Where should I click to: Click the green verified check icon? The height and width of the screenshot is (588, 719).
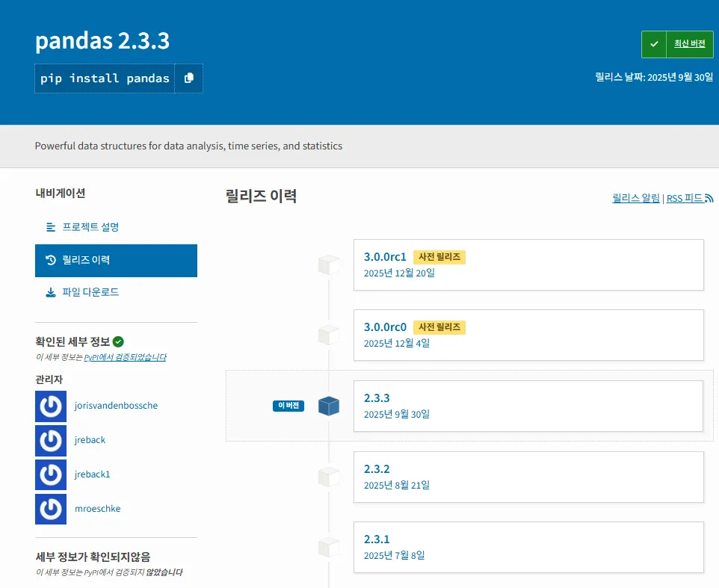coord(118,342)
